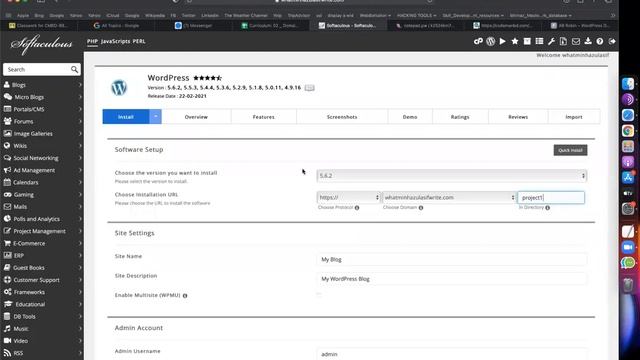Click the play-shaped demos icon in the top toolbar
This screenshot has width=640, height=360.
(x=502, y=41)
